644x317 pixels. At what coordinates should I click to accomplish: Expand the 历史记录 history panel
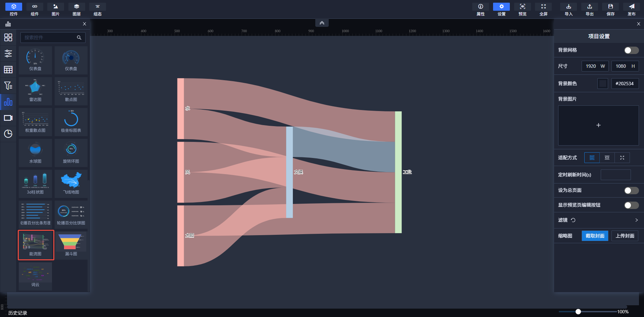point(18,313)
